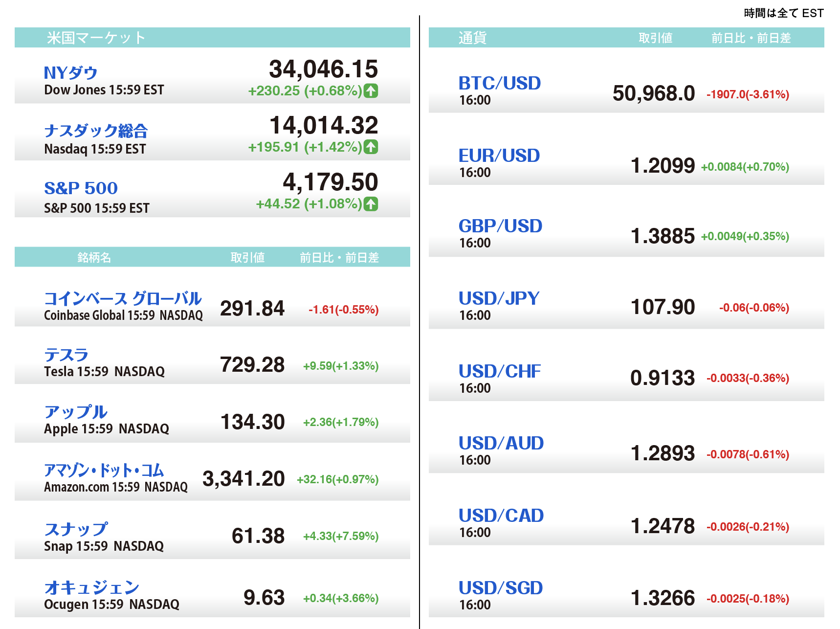The width and height of the screenshot is (840, 629).
Task: Open the BTC/USD currency pair
Action: click(x=499, y=83)
